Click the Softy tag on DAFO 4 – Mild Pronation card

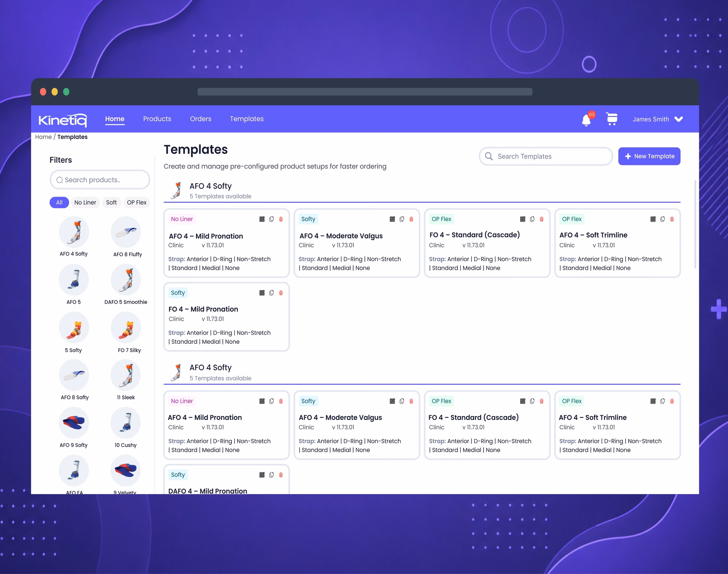(178, 475)
